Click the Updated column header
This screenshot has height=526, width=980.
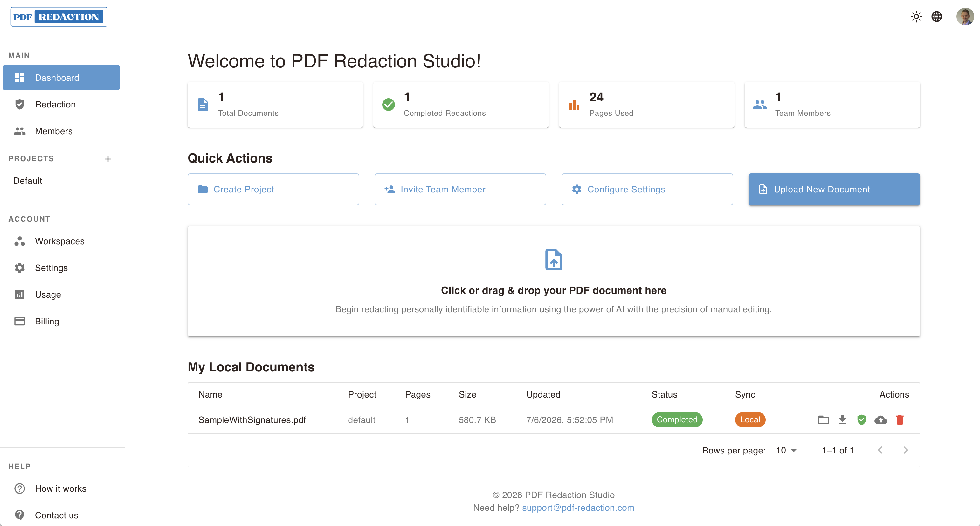pos(543,395)
